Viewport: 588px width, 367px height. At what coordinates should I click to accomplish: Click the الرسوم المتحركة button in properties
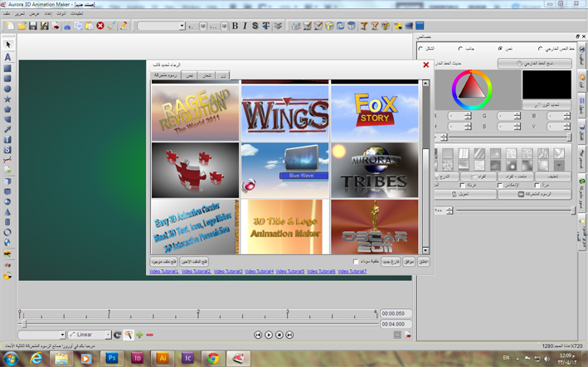pos(534,195)
